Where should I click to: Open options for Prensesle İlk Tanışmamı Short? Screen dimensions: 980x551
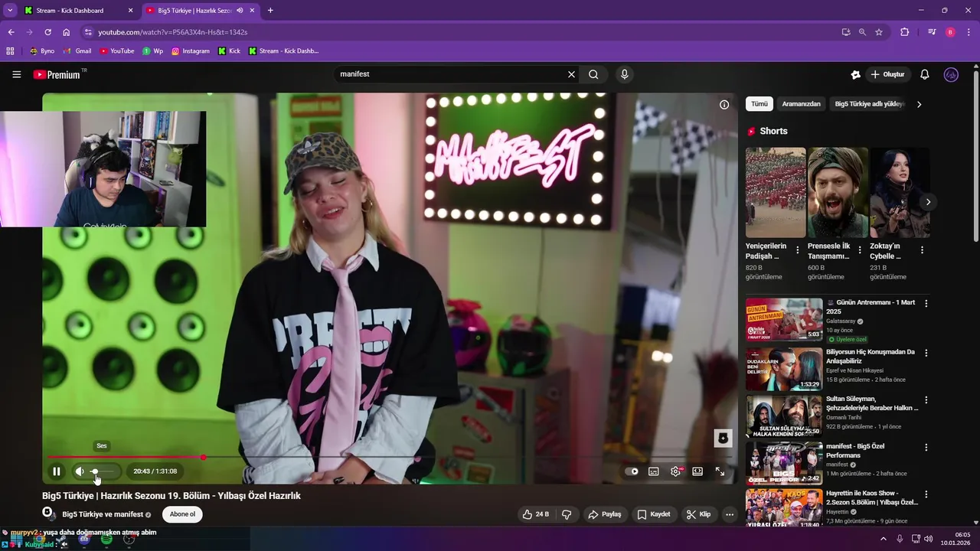(860, 250)
